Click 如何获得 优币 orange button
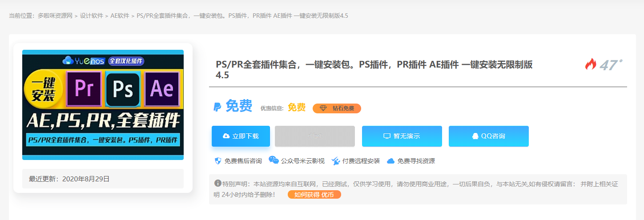 click(x=314, y=195)
